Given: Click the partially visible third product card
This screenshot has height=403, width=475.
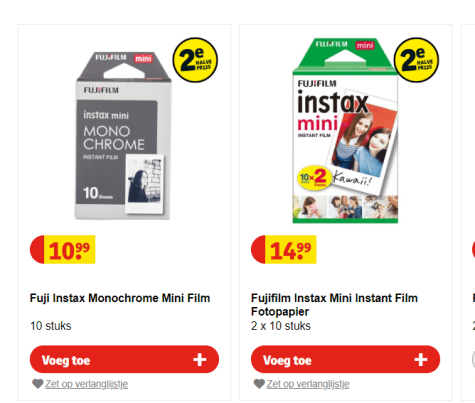Looking at the screenshot, I should [468, 212].
